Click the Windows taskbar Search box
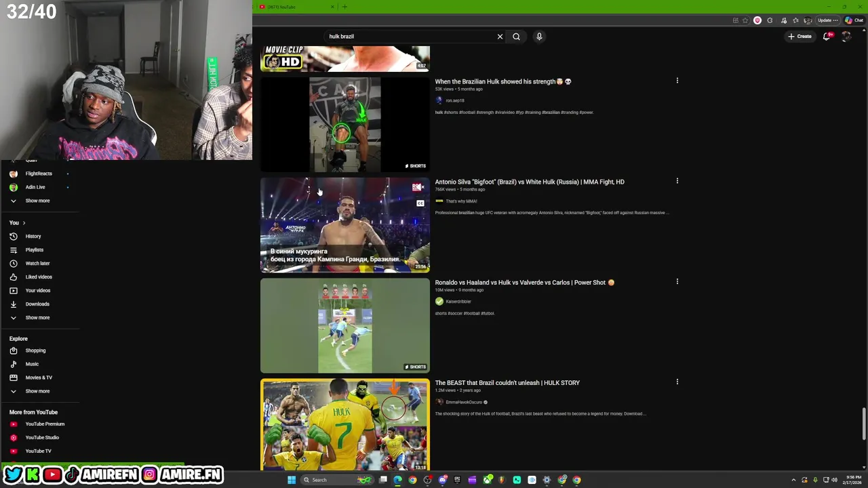 coord(338,480)
